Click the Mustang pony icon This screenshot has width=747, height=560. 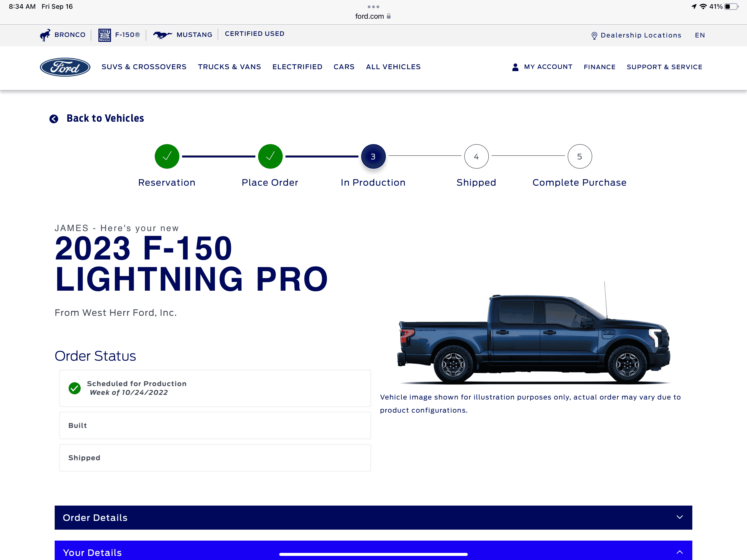pos(162,34)
